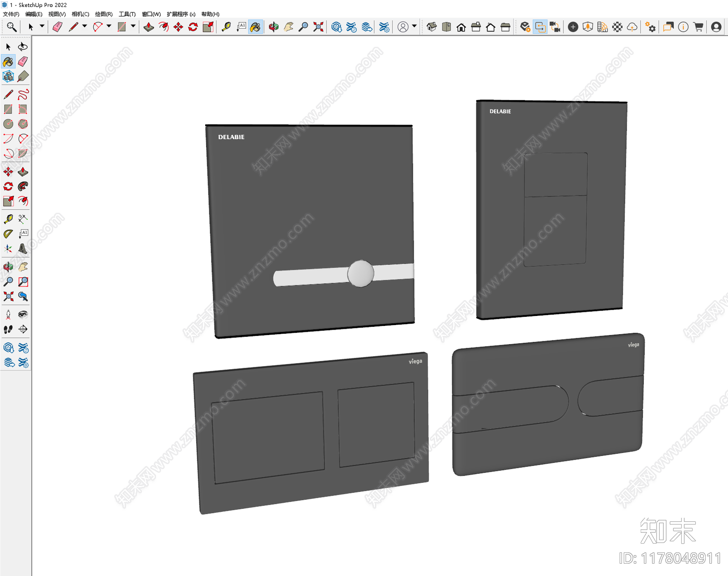Select the Position Camera tool
728x576 pixels.
8,315
